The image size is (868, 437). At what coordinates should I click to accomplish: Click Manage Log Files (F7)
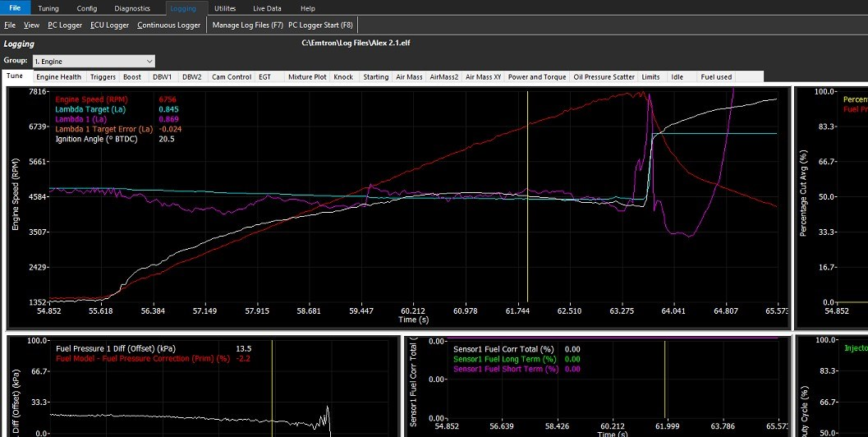247,25
